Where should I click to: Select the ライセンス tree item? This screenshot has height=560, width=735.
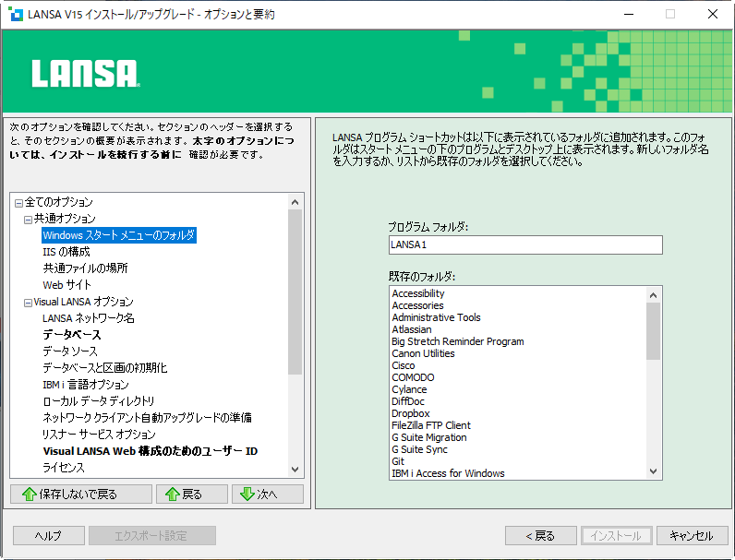tap(64, 468)
